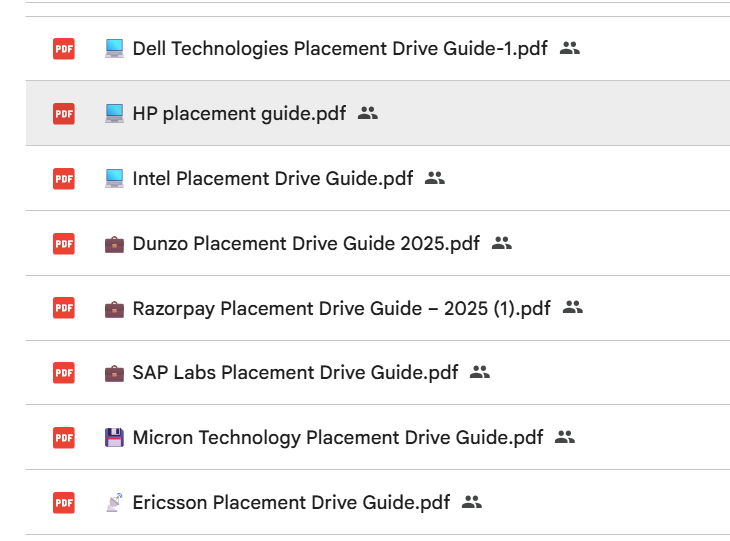
Task: Click the PDF icon for Intel Placement Guide
Action: [64, 178]
